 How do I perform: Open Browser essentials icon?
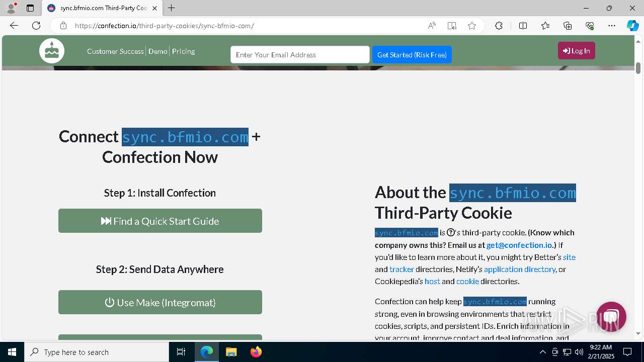tap(590, 26)
